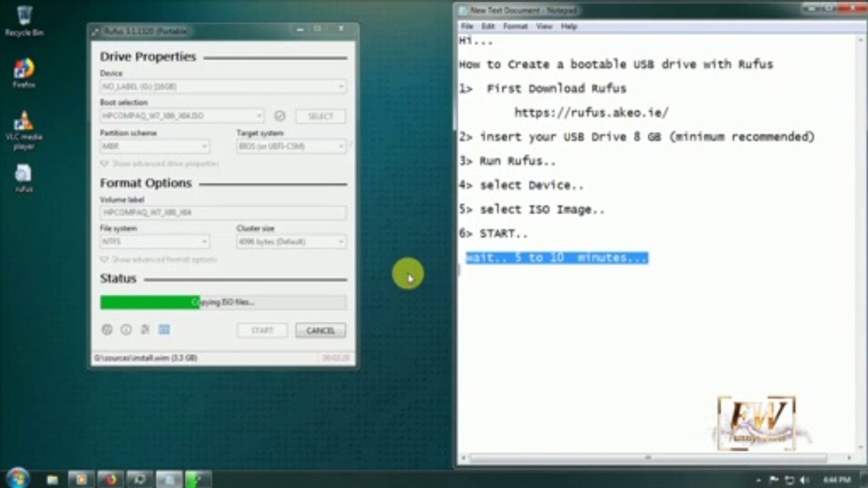Click the 'insert your USB Drive 8 GB' line
Viewport: 868px width, 488px height.
637,137
